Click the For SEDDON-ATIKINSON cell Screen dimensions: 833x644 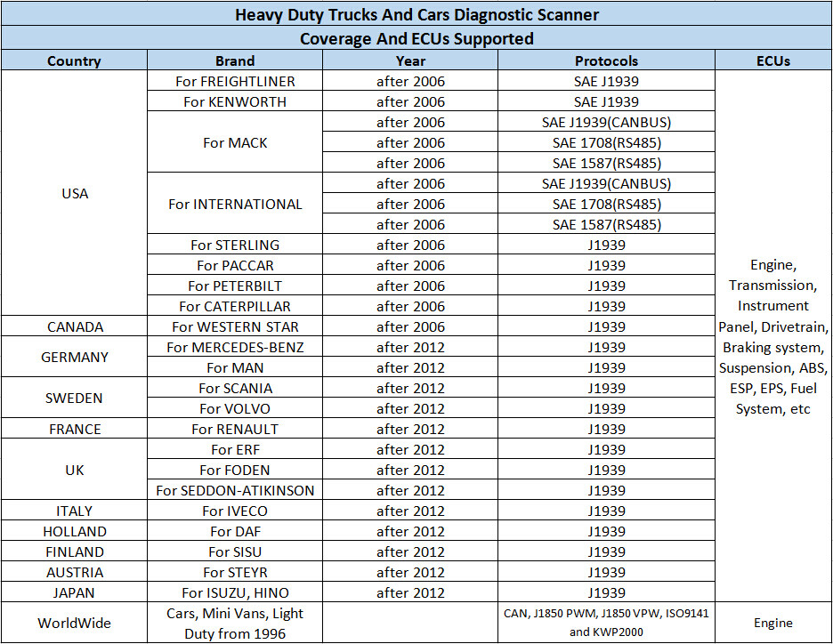pyautogui.click(x=235, y=490)
